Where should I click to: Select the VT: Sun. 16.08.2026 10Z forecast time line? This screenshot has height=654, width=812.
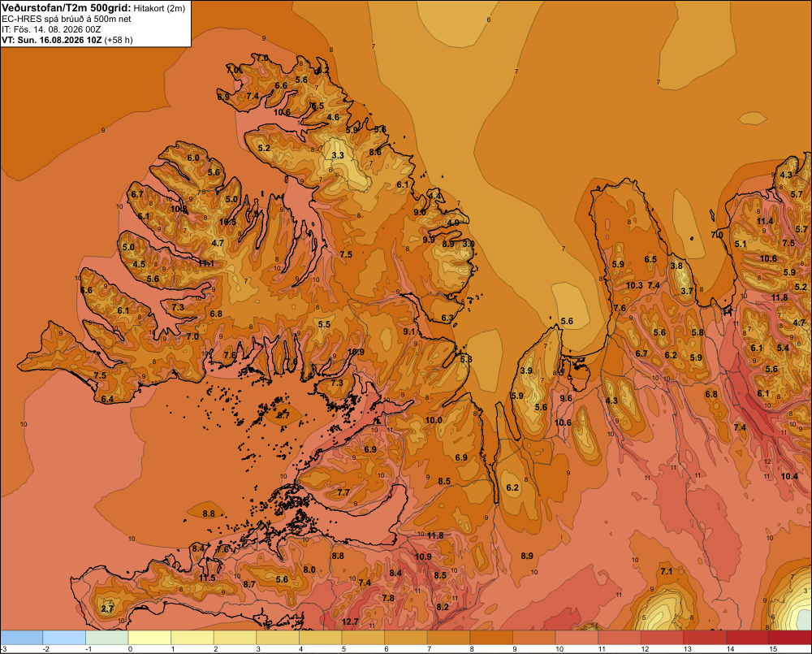tap(67, 40)
